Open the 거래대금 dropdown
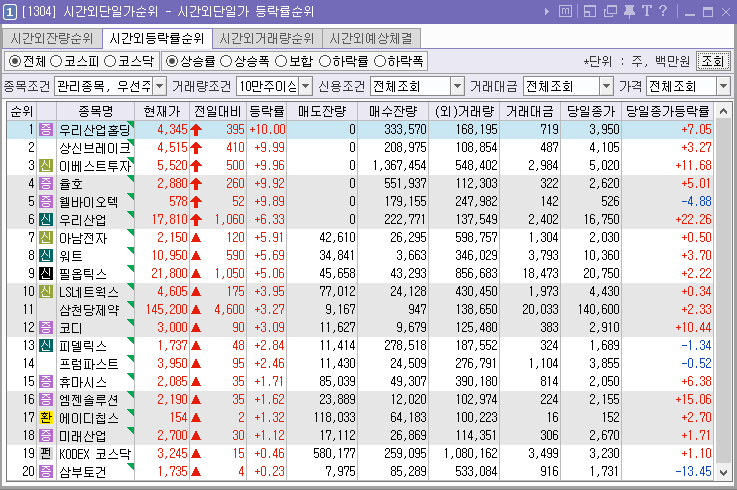This screenshot has width=737, height=490. (x=606, y=86)
